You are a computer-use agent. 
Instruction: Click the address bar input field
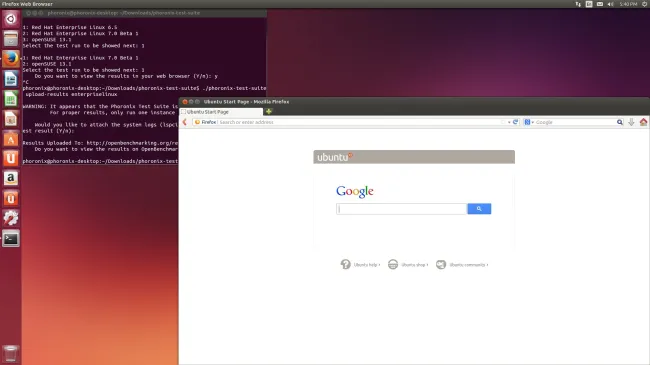click(361, 122)
